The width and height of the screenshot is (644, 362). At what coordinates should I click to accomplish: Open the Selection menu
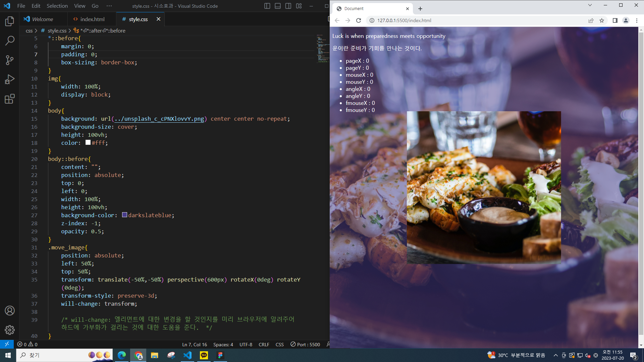[57, 6]
